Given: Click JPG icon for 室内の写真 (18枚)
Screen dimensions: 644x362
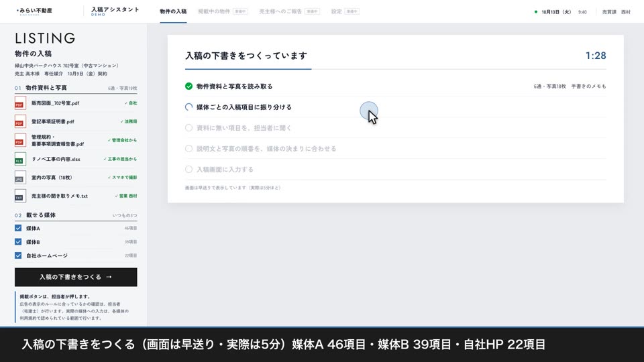Looking at the screenshot, I should click(x=20, y=177).
